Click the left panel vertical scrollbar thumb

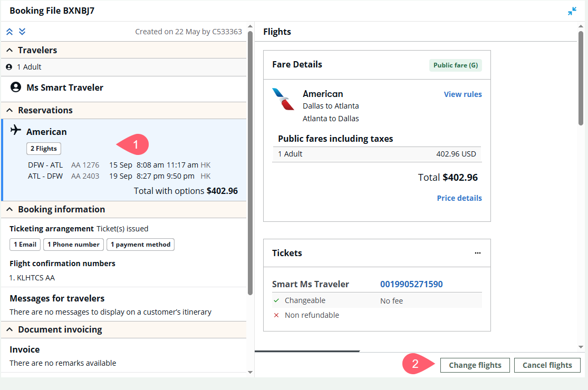tap(250, 163)
